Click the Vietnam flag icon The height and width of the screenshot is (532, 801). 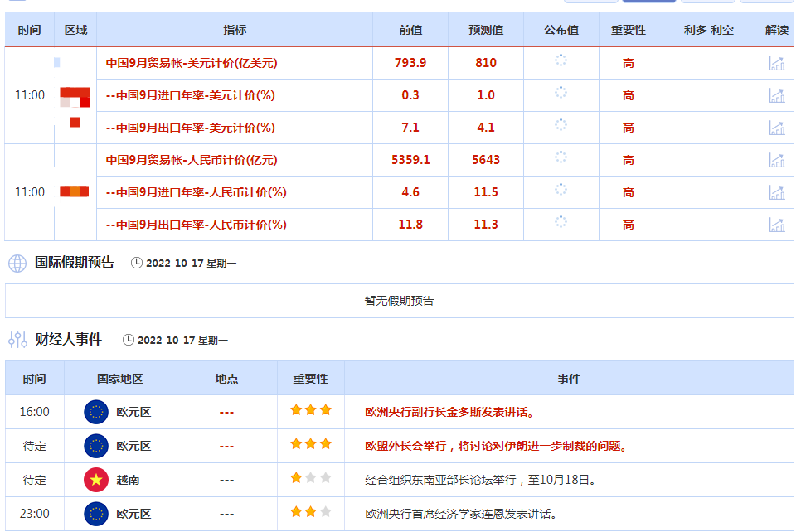96,480
